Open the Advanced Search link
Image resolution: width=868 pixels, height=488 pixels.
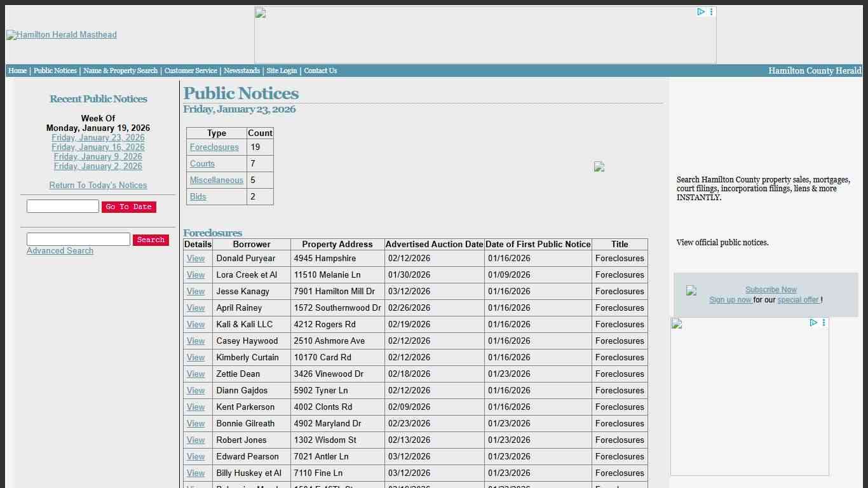tap(60, 251)
